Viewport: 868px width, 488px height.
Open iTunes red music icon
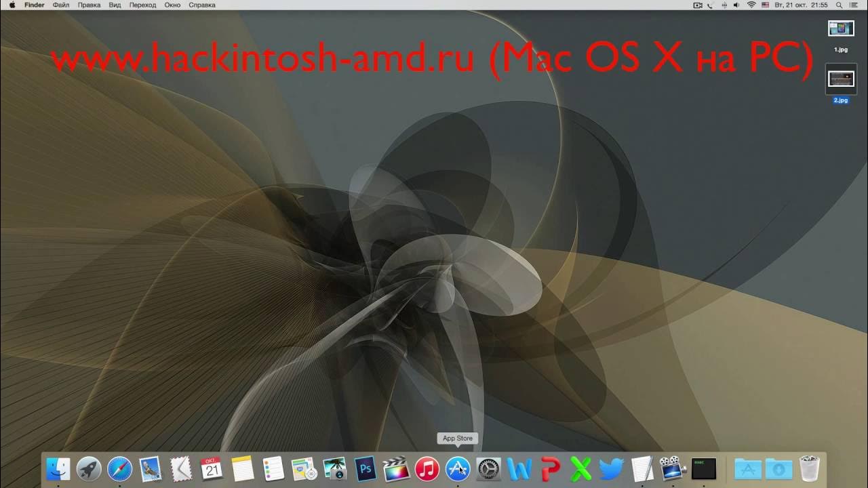[427, 468]
